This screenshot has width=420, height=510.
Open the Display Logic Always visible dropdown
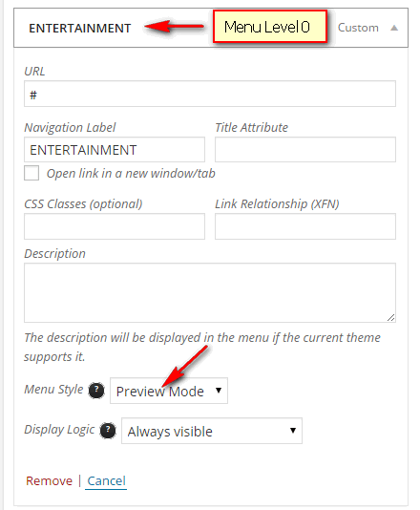(x=212, y=431)
